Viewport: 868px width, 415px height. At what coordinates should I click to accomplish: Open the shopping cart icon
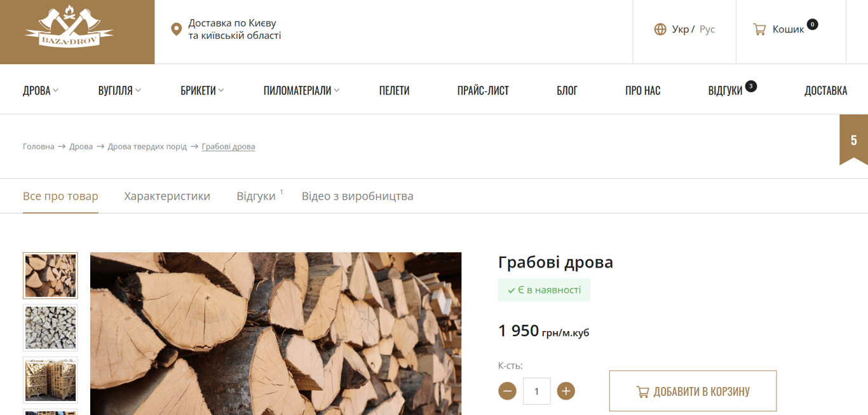(759, 29)
